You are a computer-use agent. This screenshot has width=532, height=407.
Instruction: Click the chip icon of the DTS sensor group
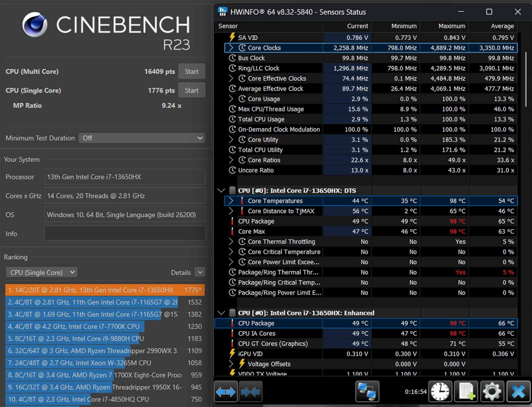tap(232, 190)
